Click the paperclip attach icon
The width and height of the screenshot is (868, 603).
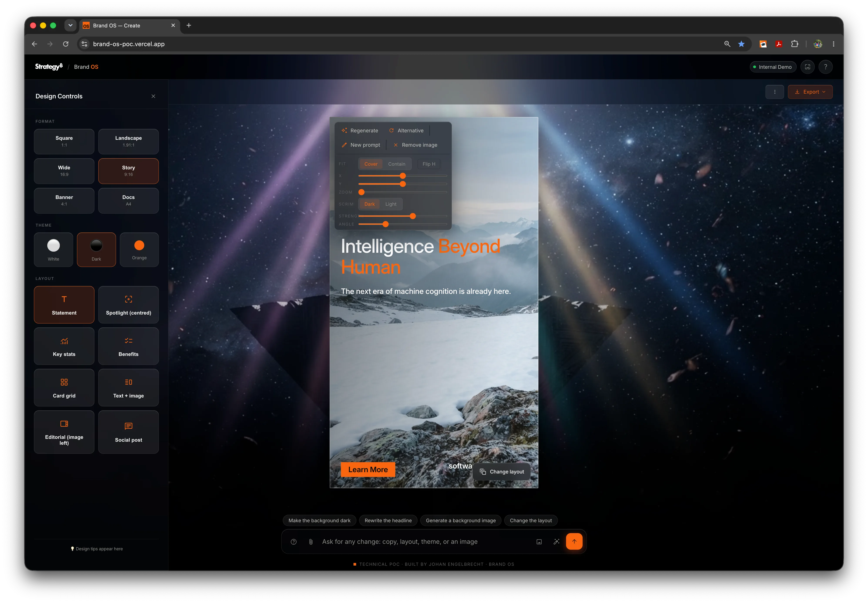(x=311, y=542)
